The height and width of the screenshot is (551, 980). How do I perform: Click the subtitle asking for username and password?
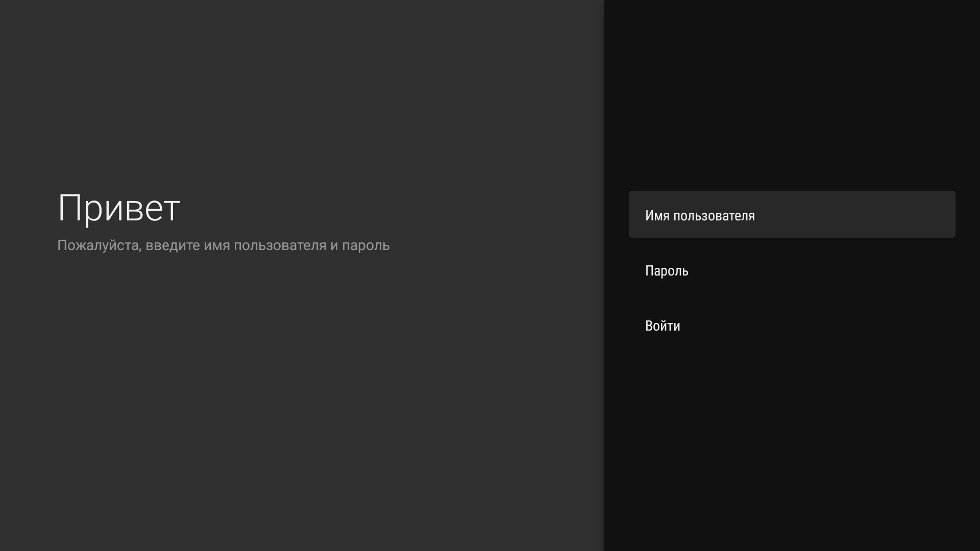click(x=223, y=245)
